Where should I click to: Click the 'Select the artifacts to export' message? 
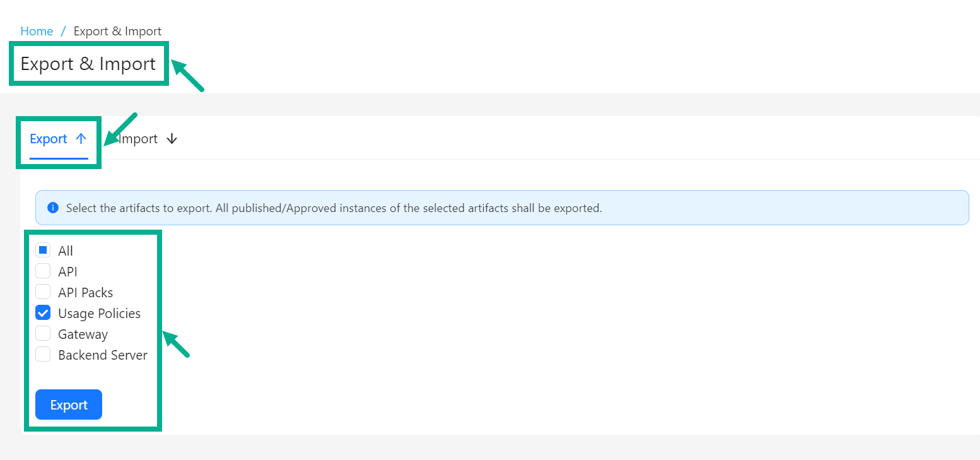(x=334, y=208)
